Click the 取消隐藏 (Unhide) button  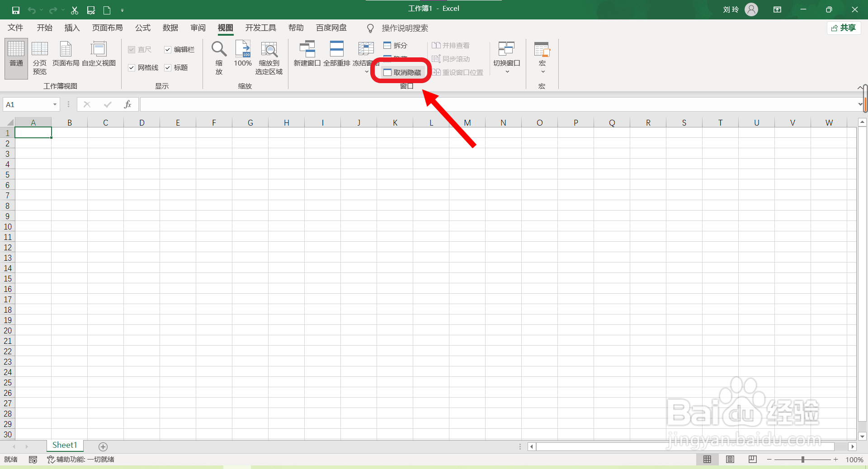(402, 72)
